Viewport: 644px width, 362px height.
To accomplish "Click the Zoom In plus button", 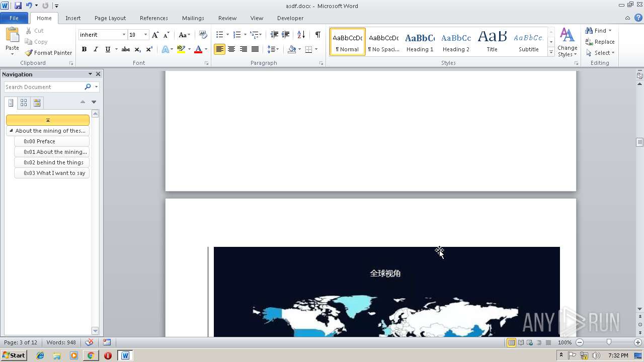I will click(x=638, y=342).
